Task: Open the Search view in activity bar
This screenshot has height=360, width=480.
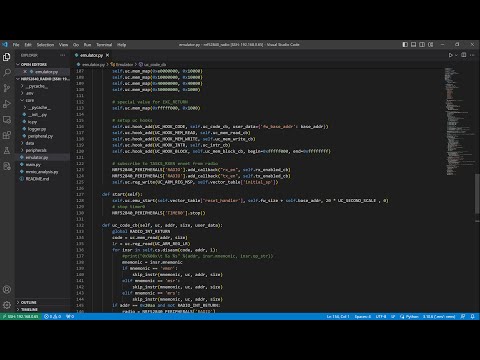Action: click(x=7, y=72)
